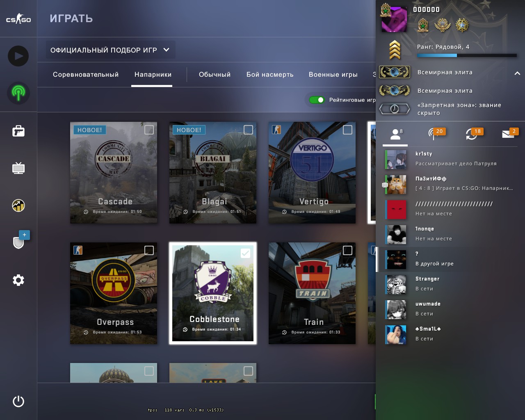This screenshot has height=420, width=525.
Task: Click the friend name "Stranger"
Action: (427, 279)
